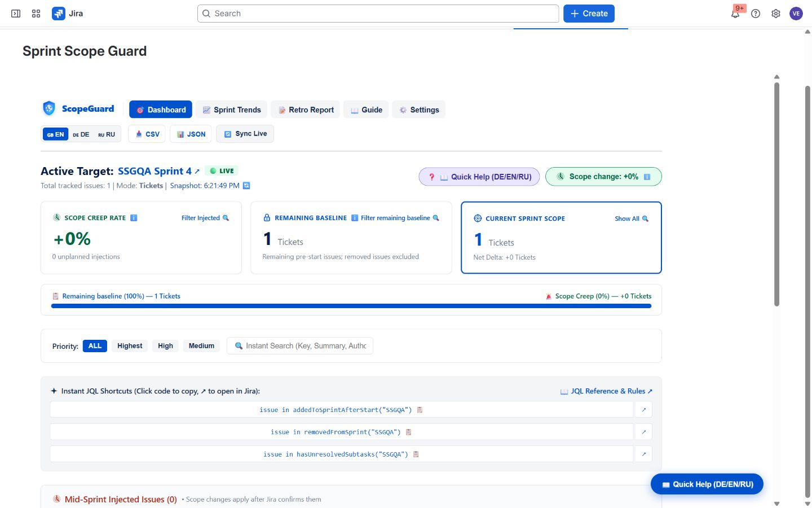Export data as JSON
This screenshot has height=508, width=812.
pos(191,134)
